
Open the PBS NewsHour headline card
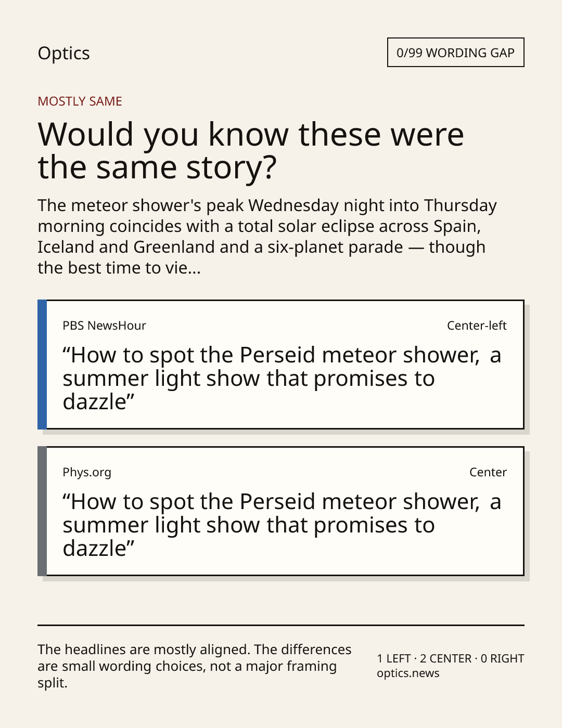[x=280, y=365]
